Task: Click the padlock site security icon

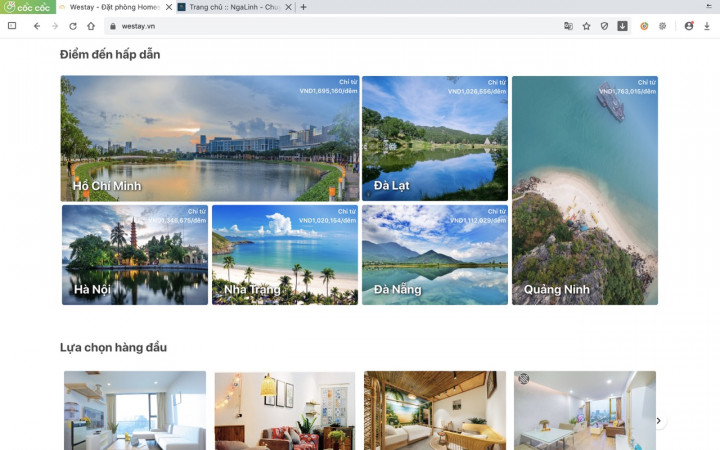Action: click(112, 26)
